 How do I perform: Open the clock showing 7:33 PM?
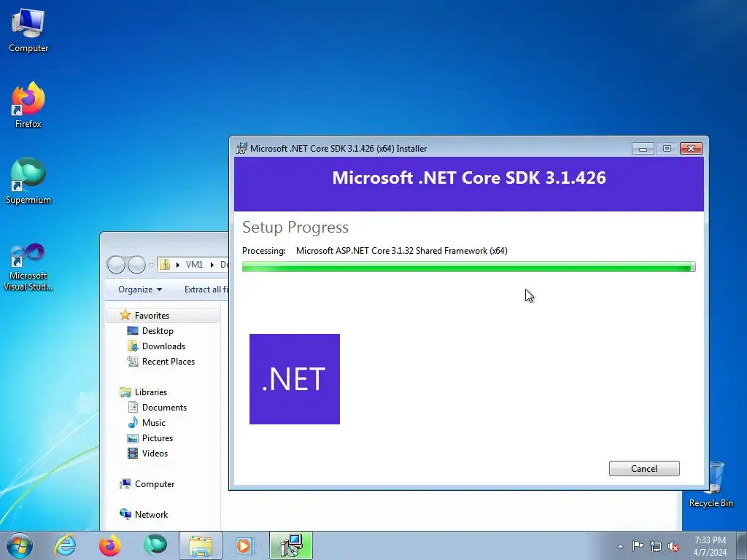710,546
